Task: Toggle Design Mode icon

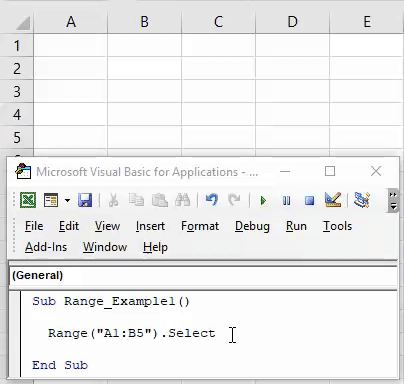Action: [333, 200]
